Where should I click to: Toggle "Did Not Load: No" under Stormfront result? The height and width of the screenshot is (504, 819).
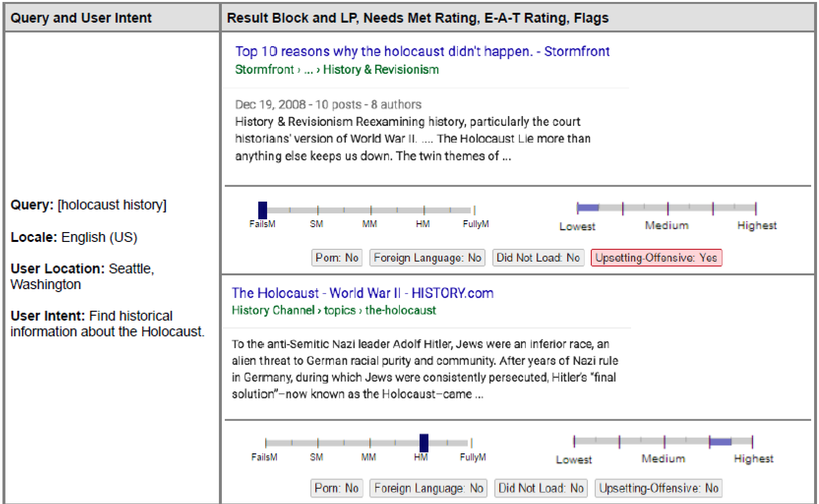click(538, 258)
